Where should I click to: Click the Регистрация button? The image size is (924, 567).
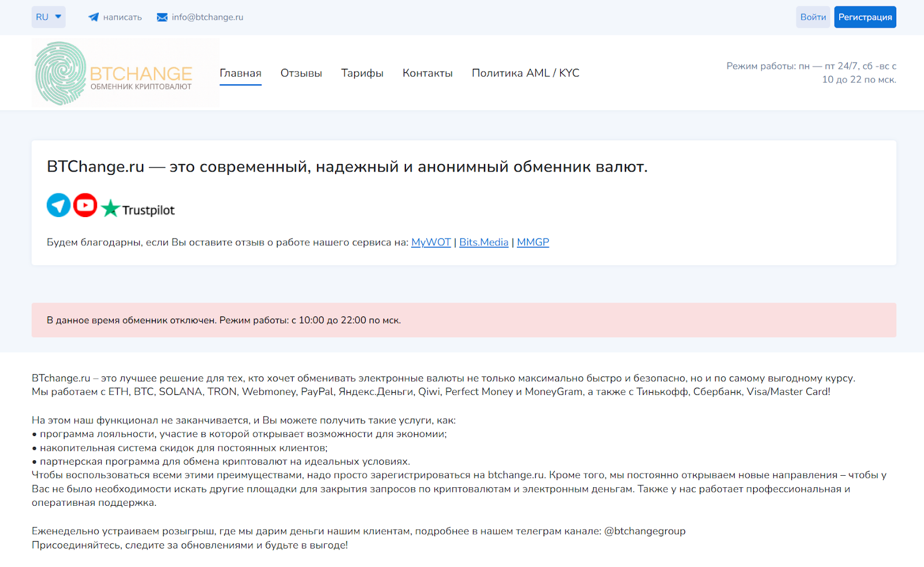(865, 17)
